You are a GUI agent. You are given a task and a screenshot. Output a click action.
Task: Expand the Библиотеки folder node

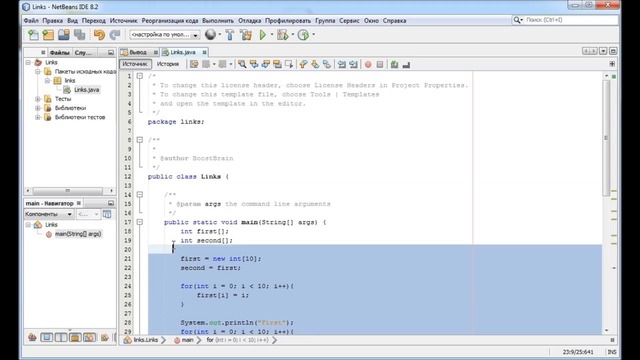tap(38, 108)
